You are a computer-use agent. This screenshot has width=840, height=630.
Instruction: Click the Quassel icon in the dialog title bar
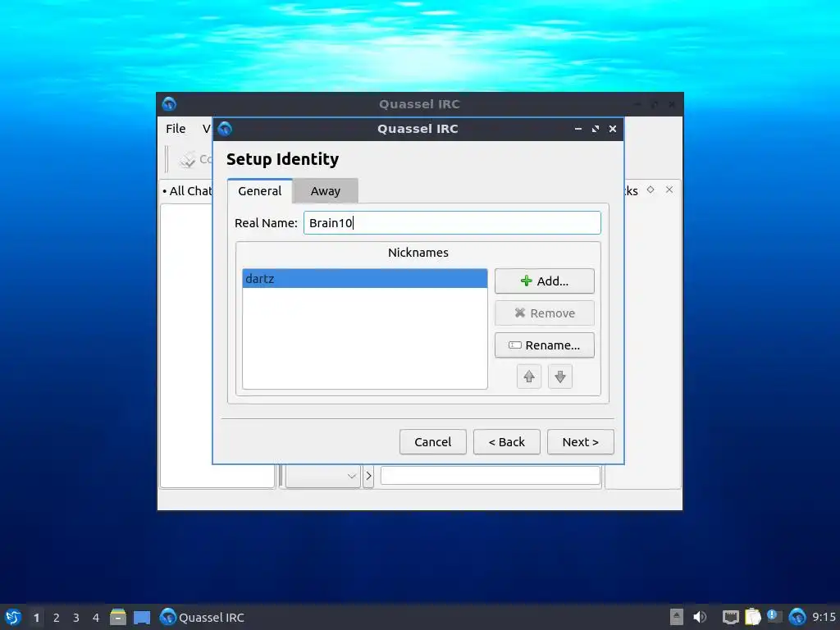coord(225,129)
